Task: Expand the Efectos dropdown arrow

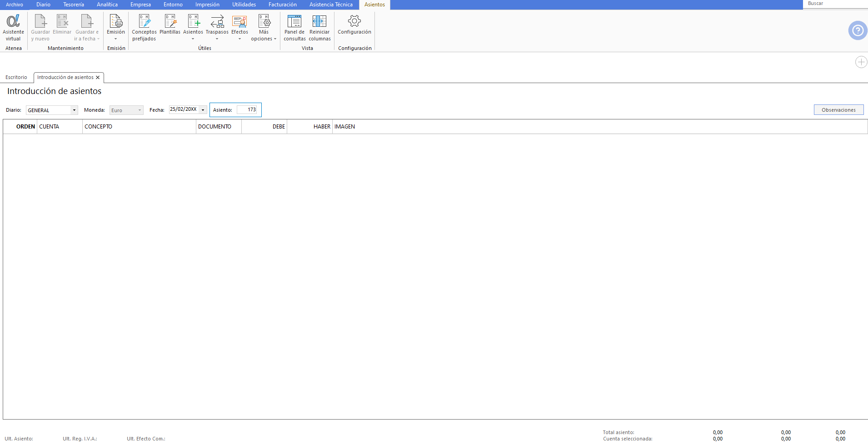Action: (239, 39)
